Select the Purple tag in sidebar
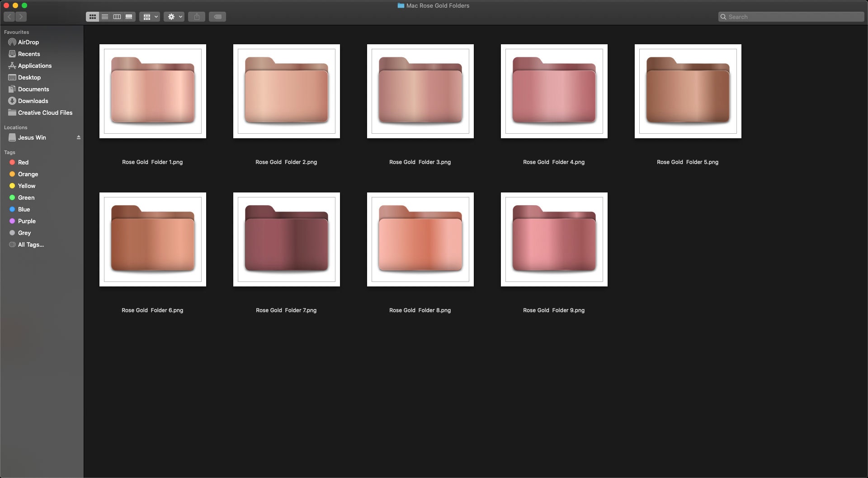The image size is (868, 478). click(x=28, y=221)
